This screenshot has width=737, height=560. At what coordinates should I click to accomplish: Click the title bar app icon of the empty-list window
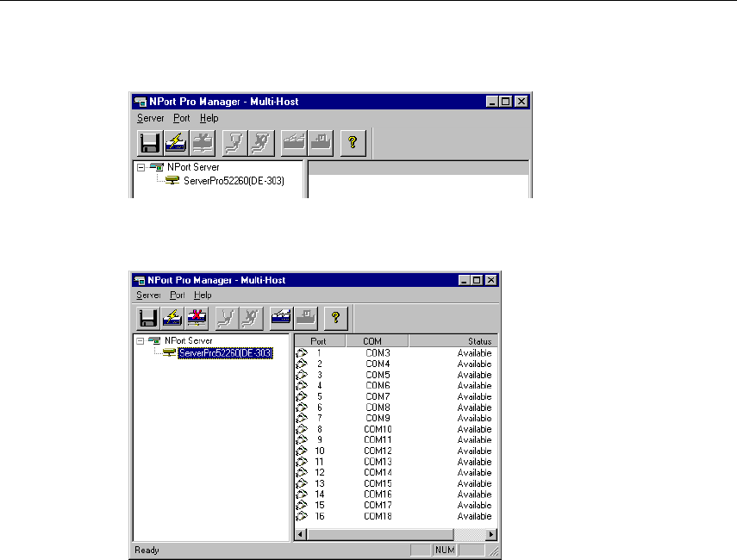click(x=140, y=102)
